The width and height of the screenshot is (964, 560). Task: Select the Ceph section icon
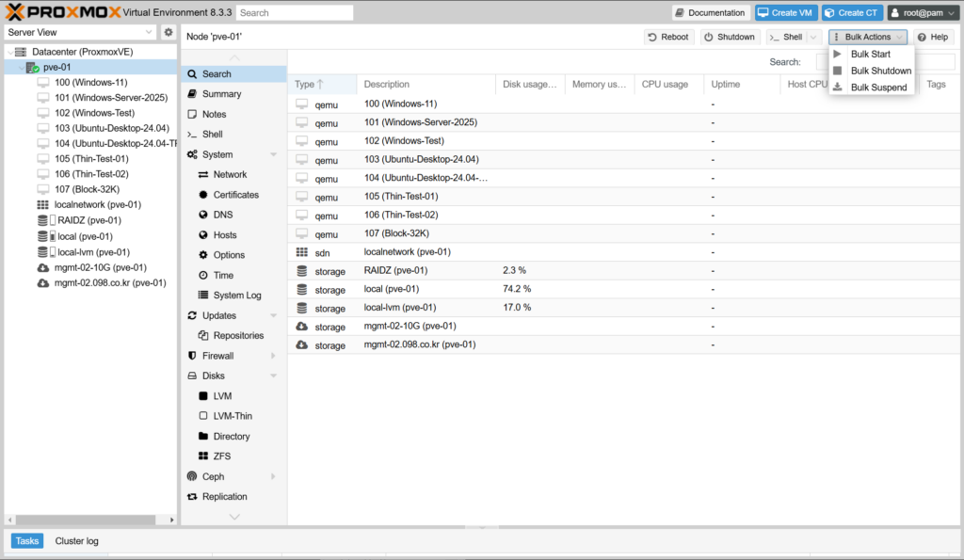click(x=193, y=477)
